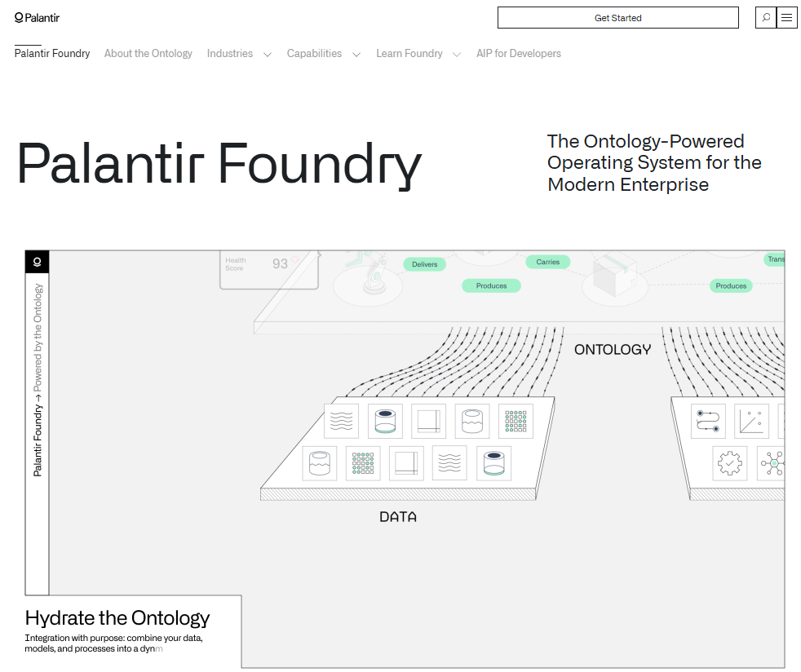
Task: Click the wavy data-stream icon on the DATA platform
Action: click(341, 421)
